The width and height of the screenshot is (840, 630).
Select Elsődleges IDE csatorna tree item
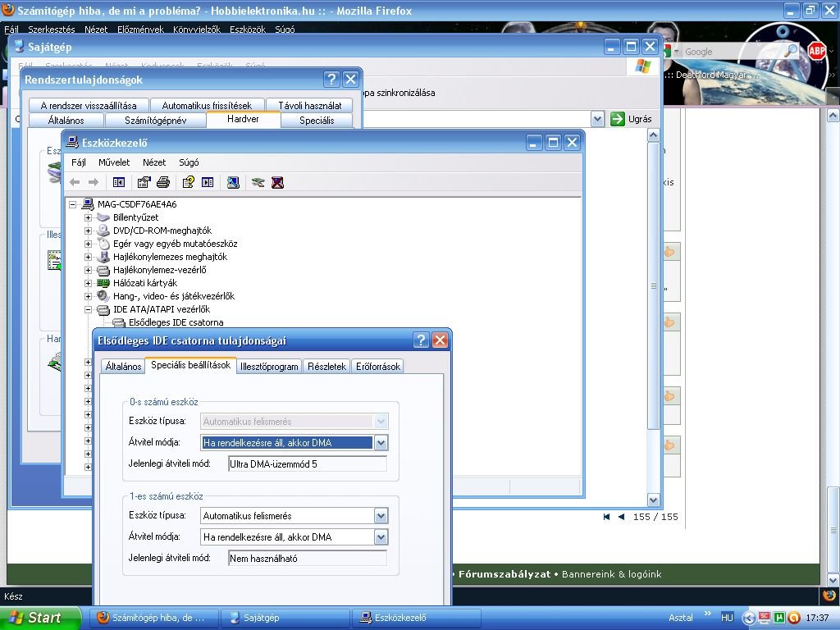(176, 322)
